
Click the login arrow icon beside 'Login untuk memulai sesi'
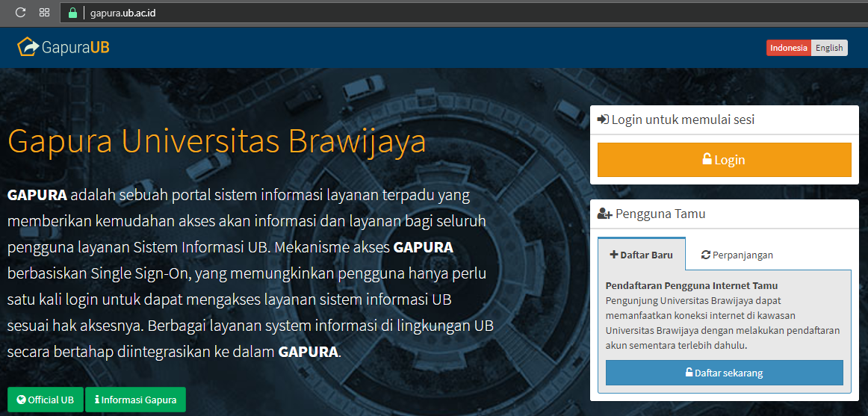click(604, 120)
